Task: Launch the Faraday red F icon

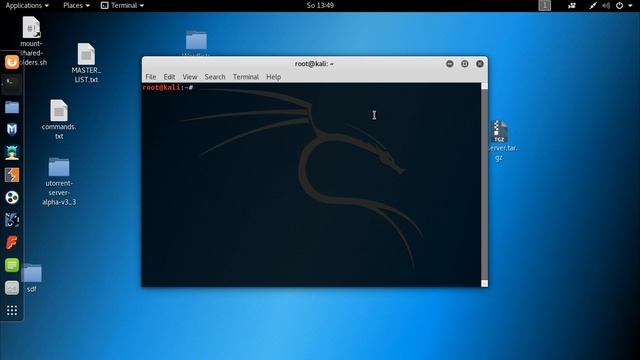Action: pos(11,243)
